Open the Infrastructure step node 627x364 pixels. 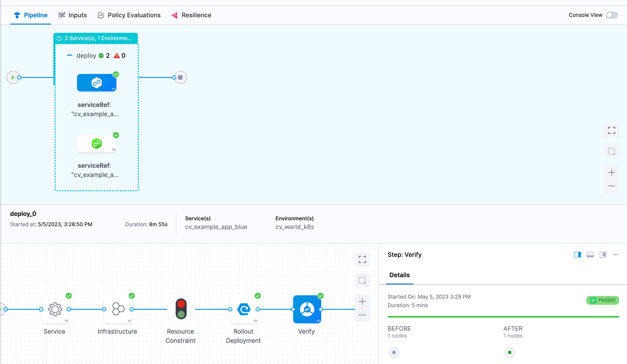coord(118,309)
